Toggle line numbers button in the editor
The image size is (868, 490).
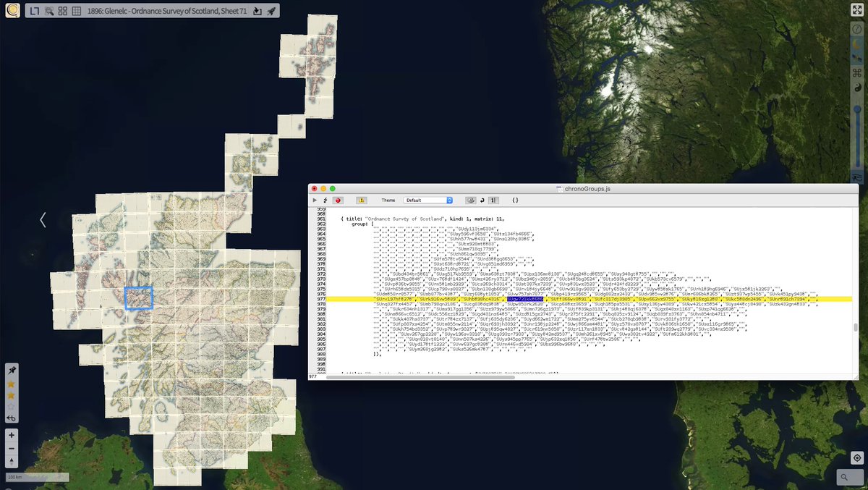(x=493, y=200)
